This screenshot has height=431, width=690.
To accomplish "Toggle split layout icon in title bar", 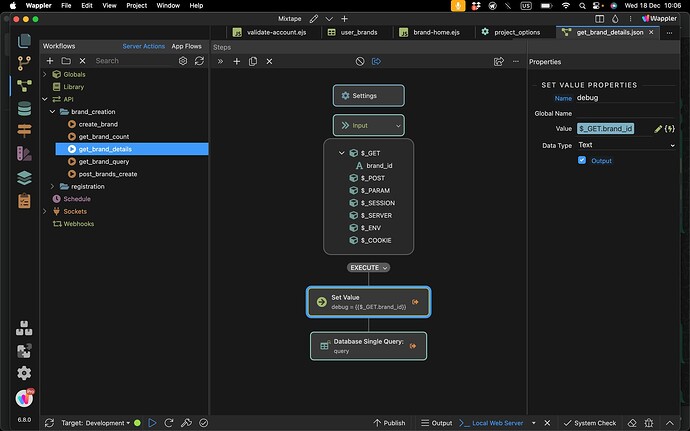I will coord(599,19).
